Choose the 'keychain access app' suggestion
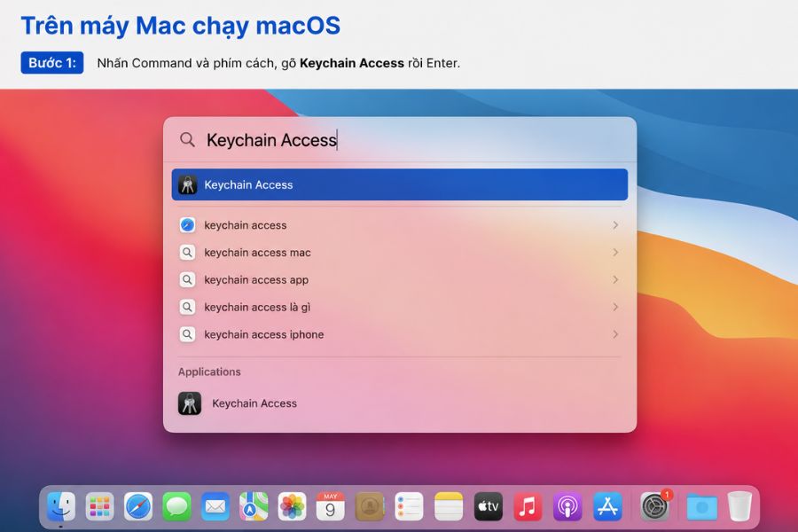 pyautogui.click(x=400, y=280)
